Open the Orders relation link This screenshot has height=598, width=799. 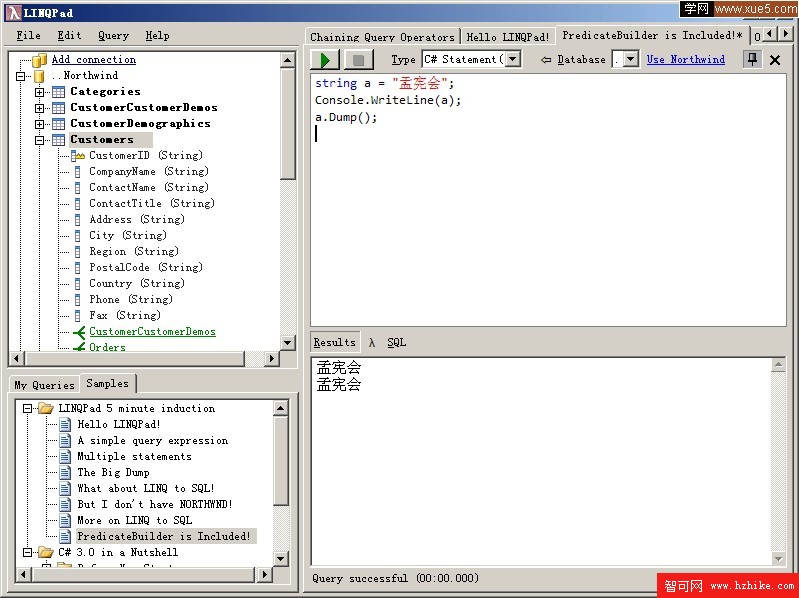(108, 347)
